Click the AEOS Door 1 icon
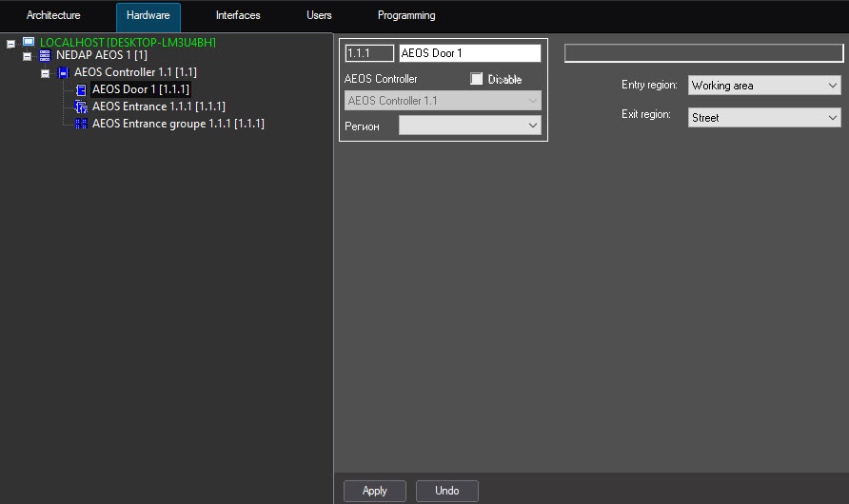The height and width of the screenshot is (504, 849). (81, 89)
